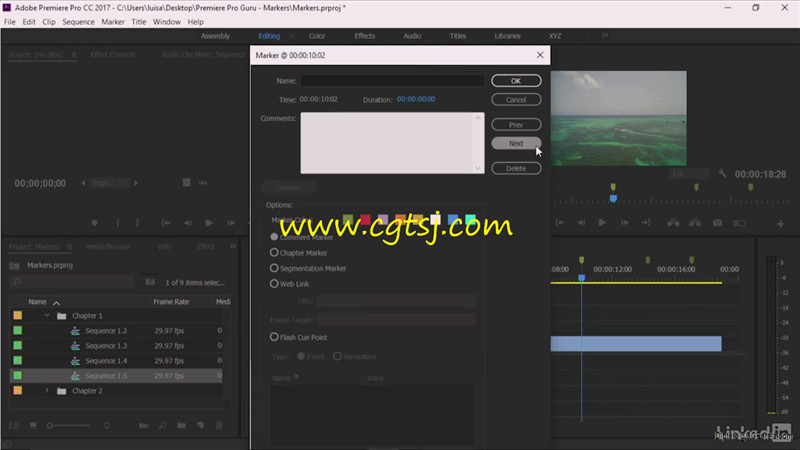Go to previous marker with Prev
This screenshot has width=800, height=450.
click(x=516, y=124)
